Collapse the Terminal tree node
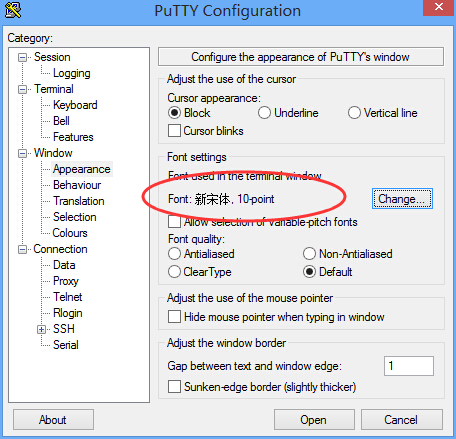 pos(23,90)
